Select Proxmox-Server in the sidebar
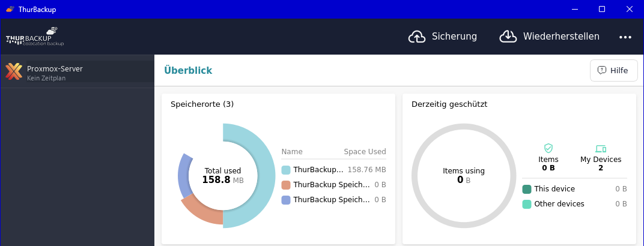The width and height of the screenshot is (644, 246). click(77, 72)
